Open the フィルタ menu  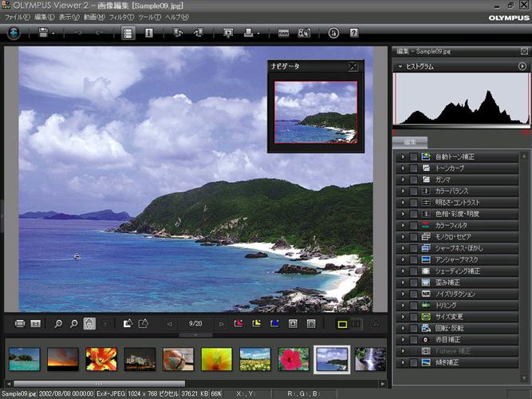(x=121, y=17)
